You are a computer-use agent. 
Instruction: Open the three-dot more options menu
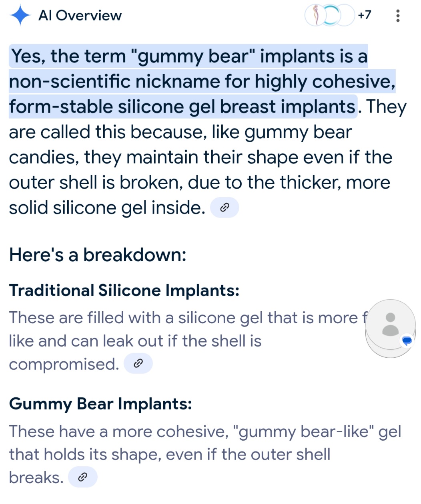397,16
